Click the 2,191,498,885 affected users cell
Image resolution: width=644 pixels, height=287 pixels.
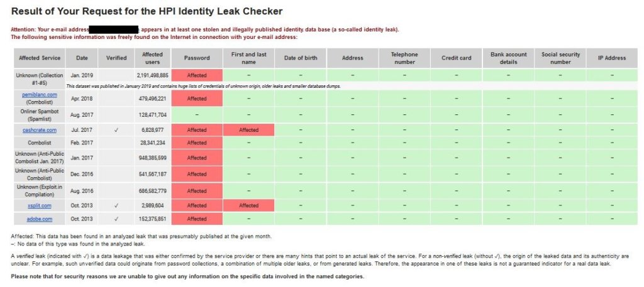coord(152,75)
